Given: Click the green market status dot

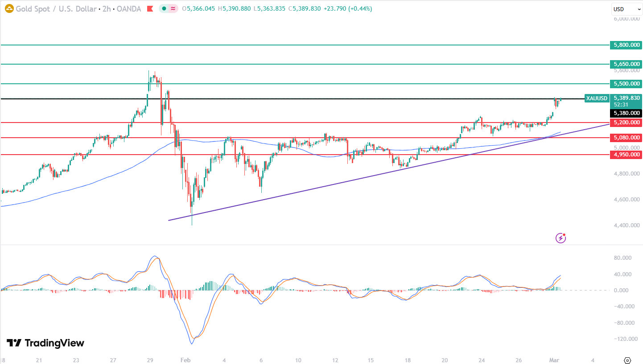Looking at the screenshot, I should point(165,9).
